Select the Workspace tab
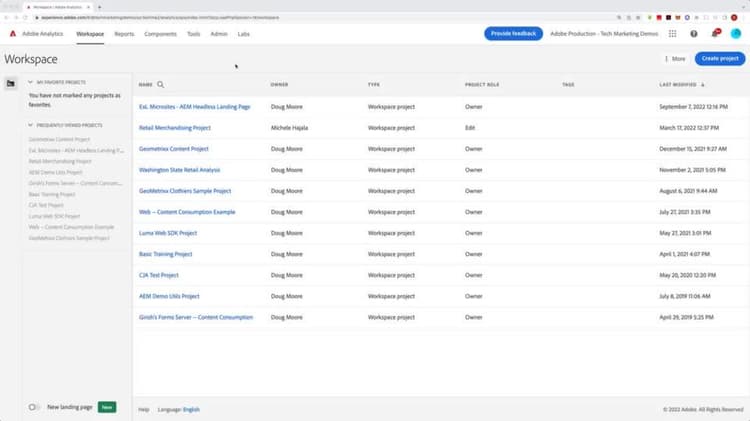The image size is (750, 421). click(90, 34)
